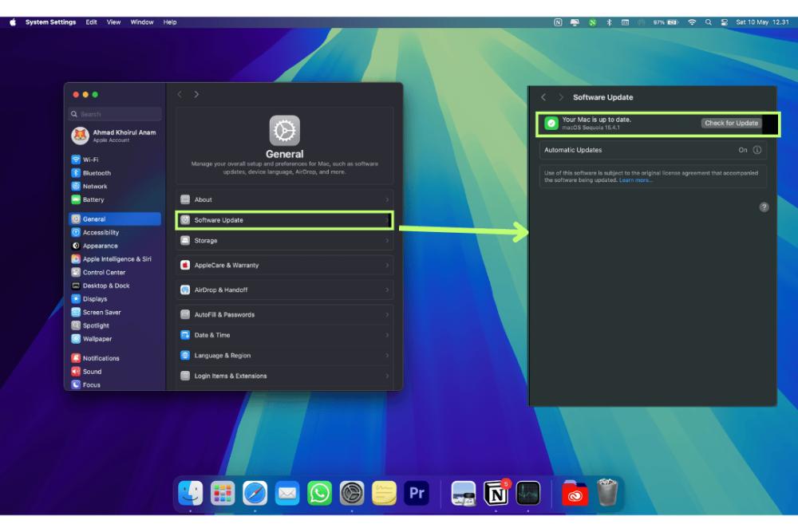Image resolution: width=798 pixels, height=532 pixels.
Task: Open Creative Cloud from the Dock
Action: click(x=575, y=493)
